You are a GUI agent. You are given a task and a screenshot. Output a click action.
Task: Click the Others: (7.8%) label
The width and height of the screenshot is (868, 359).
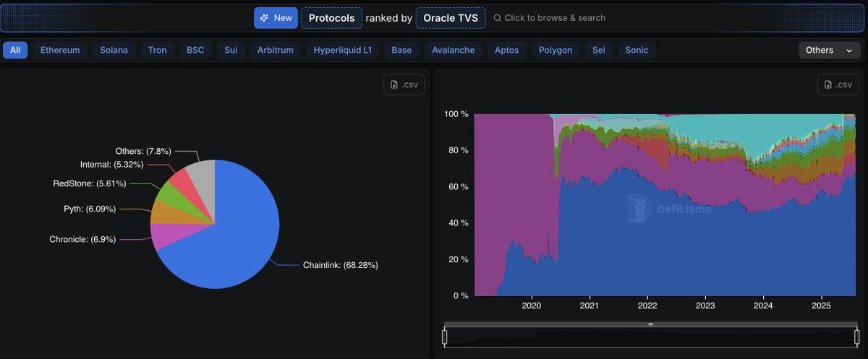143,151
